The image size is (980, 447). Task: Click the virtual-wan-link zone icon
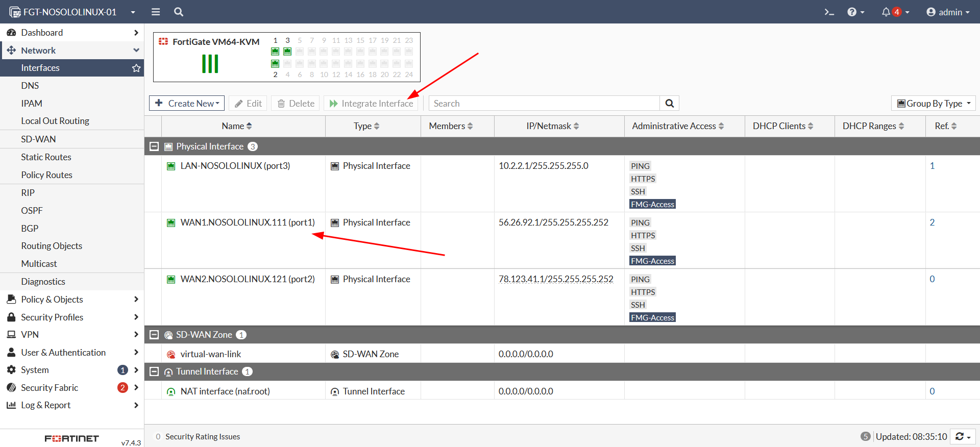tap(171, 354)
